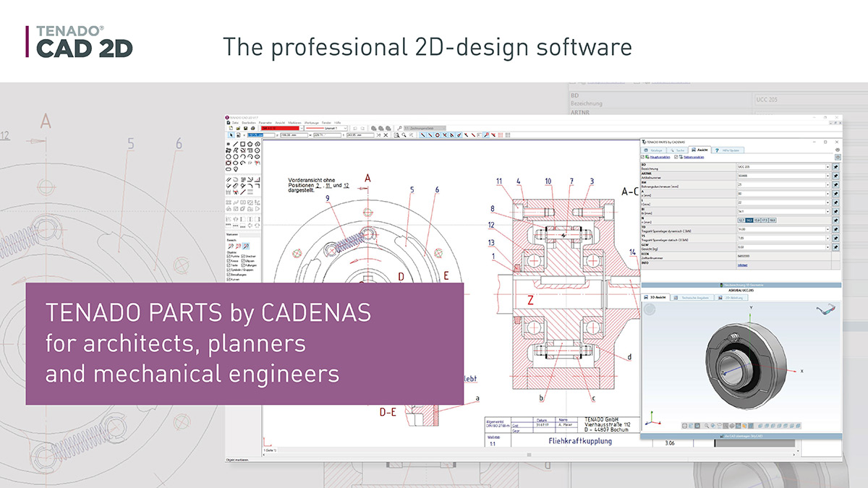Click the pin icon in the Gewicht row
This screenshot has width=868, height=488.
pyautogui.click(x=835, y=247)
